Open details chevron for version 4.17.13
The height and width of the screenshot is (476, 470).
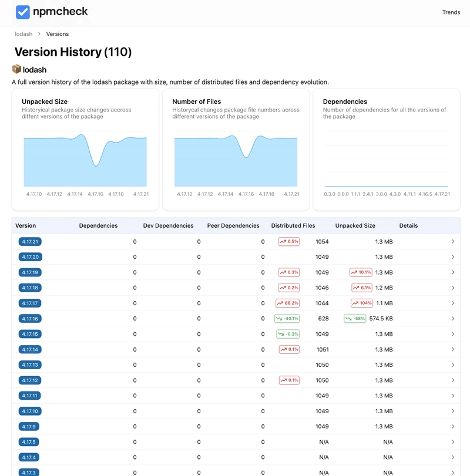click(453, 365)
